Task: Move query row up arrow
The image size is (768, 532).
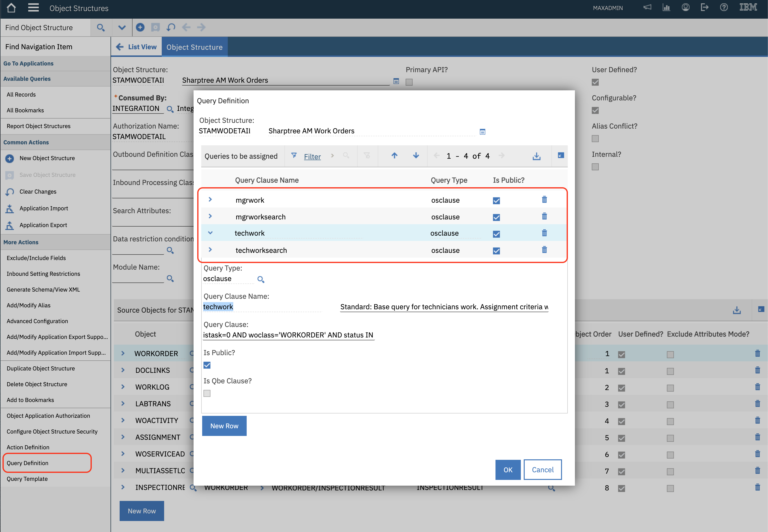Action: pos(394,156)
